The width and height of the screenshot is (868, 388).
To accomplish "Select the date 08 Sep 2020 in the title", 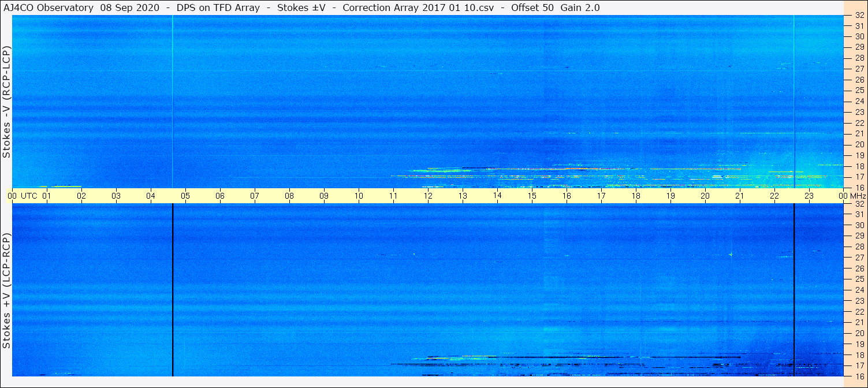I will coord(130,8).
